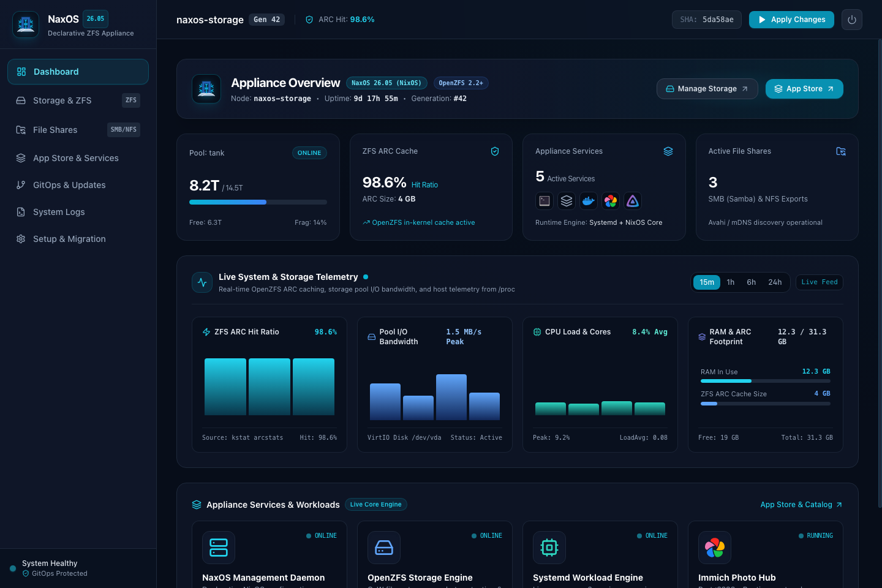The image size is (882, 588).
Task: Click the Live Core Engine badge
Action: coord(376,505)
